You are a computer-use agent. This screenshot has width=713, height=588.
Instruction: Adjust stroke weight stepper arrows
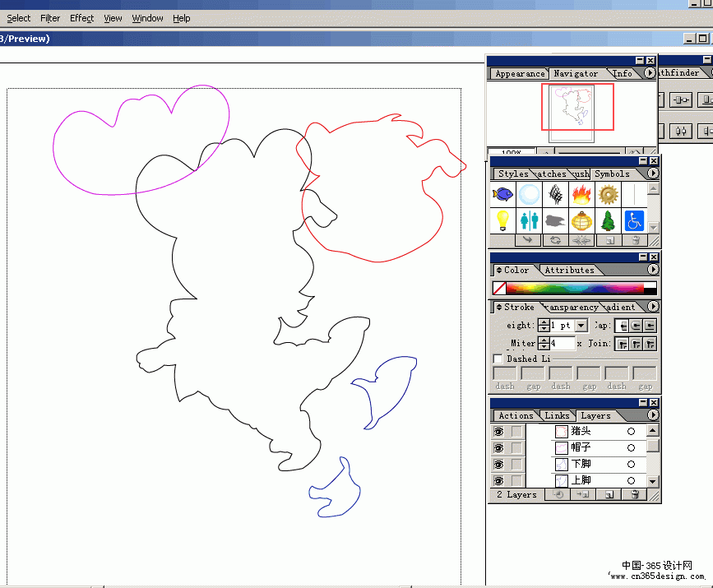click(544, 325)
